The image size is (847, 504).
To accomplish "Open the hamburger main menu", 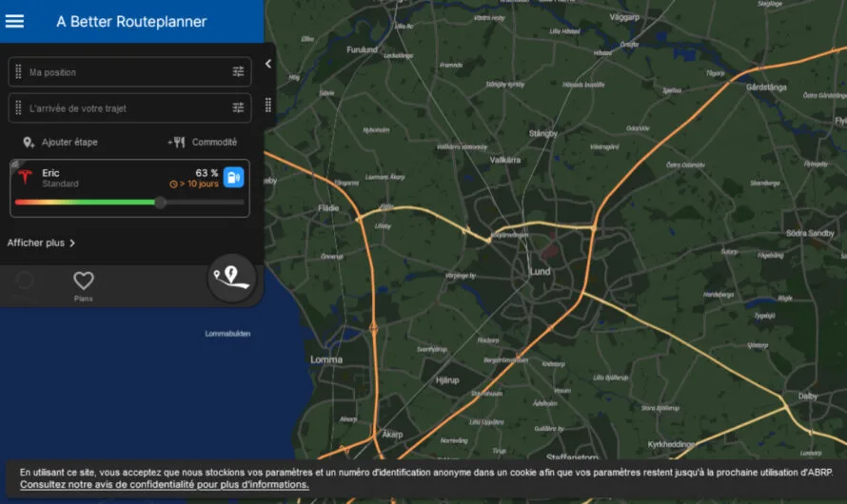I will coord(14,21).
